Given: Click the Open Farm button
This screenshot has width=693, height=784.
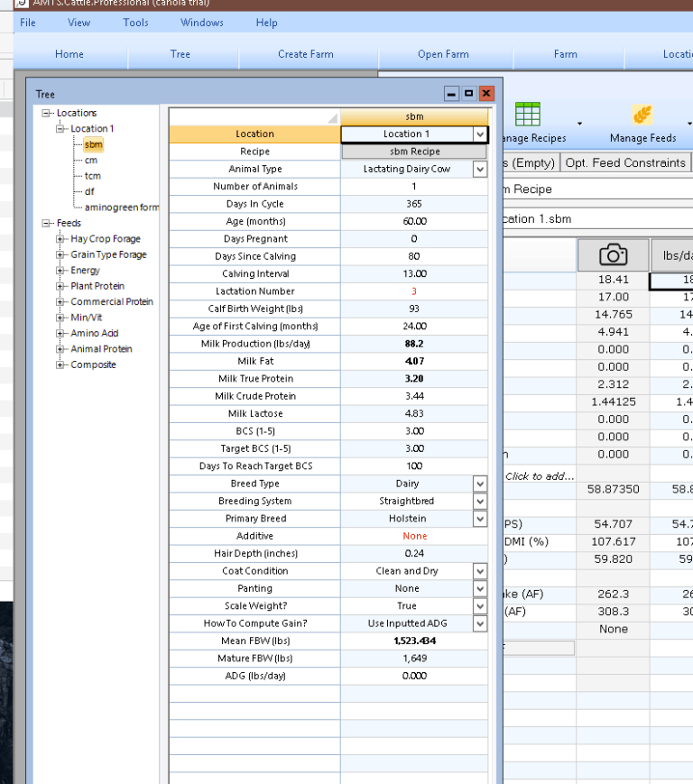Looking at the screenshot, I should click(x=443, y=54).
